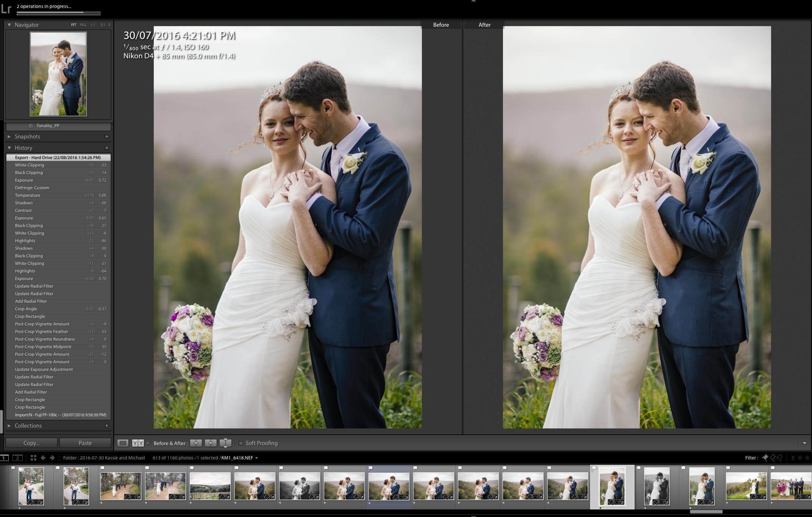Enable Soft Proofing checkbox

click(x=241, y=443)
